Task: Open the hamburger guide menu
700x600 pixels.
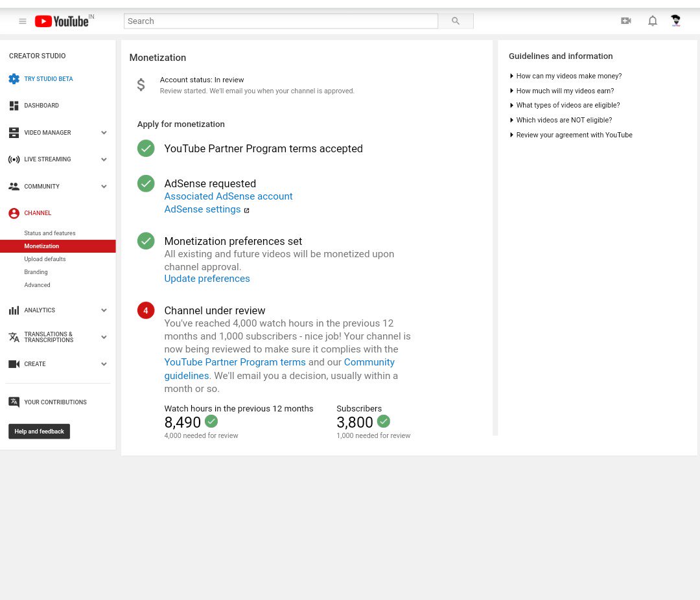Action: (22, 21)
